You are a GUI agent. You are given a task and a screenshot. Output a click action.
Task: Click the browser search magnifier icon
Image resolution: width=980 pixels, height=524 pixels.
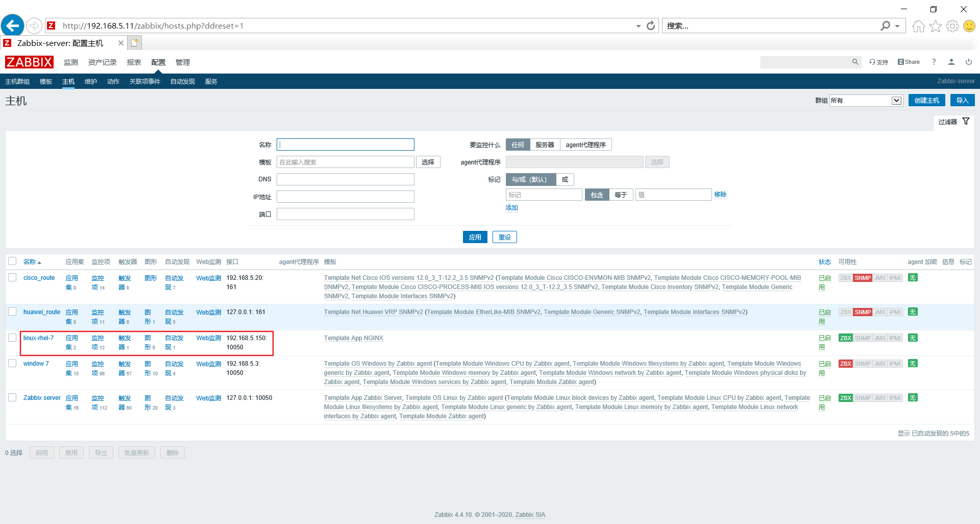[886, 26]
